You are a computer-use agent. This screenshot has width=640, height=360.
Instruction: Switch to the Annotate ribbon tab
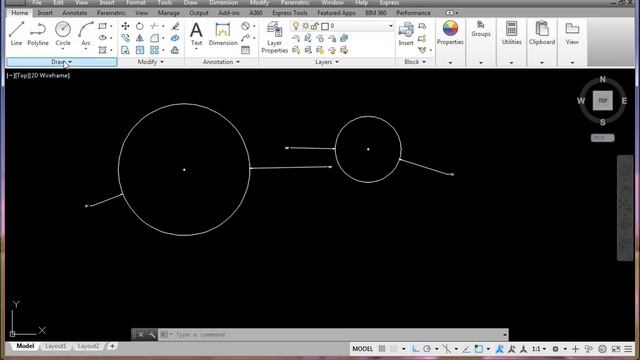click(x=75, y=13)
